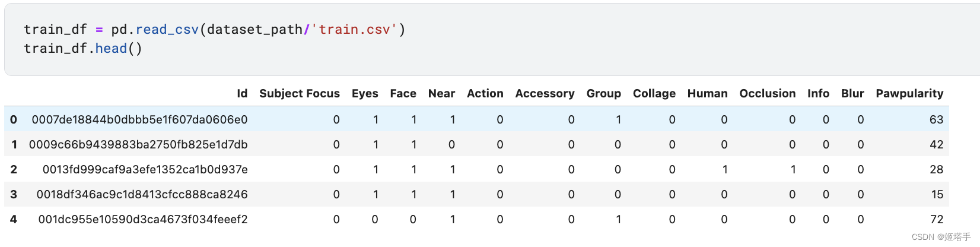Screen dimensions: 980x247
Task: Click the Blur column header
Action: tap(852, 94)
